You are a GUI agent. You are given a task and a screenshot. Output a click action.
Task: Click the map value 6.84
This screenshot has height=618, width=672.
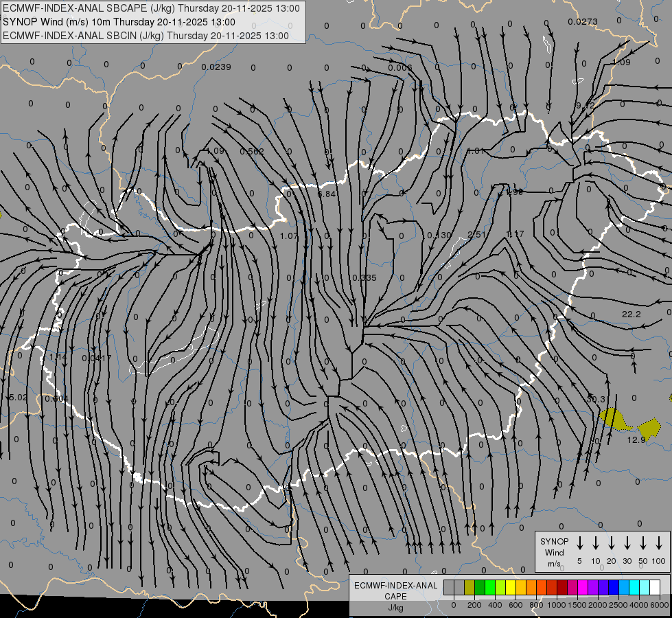tap(326, 194)
